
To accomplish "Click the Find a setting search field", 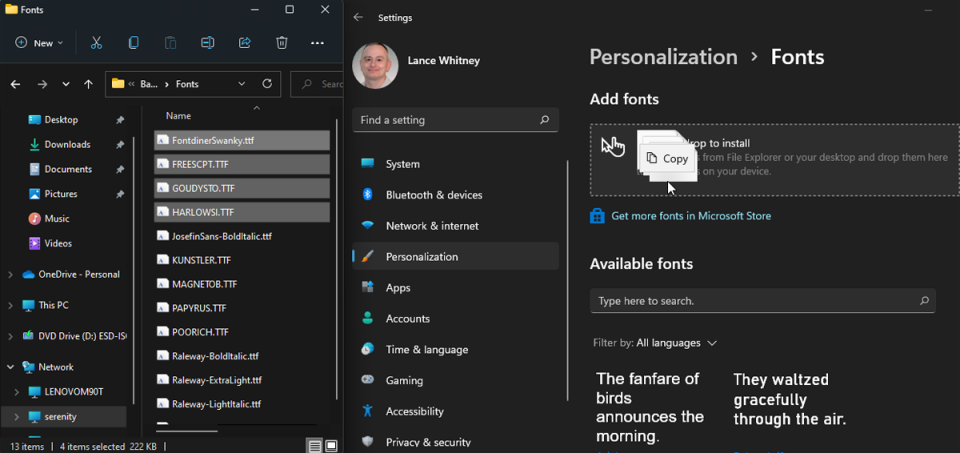I will (456, 120).
